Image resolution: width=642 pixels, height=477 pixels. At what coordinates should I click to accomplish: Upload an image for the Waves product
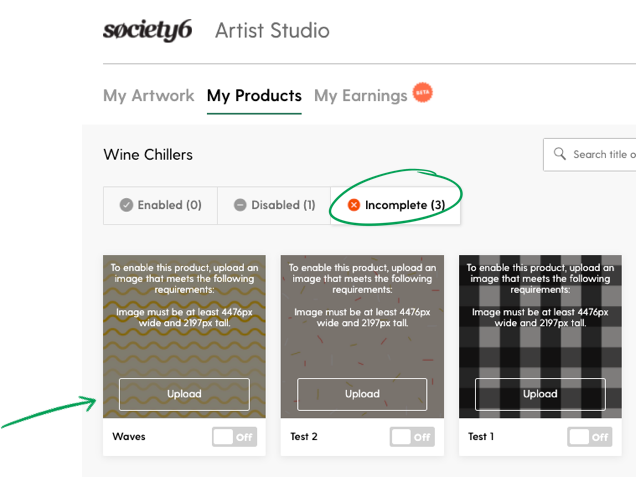(184, 394)
